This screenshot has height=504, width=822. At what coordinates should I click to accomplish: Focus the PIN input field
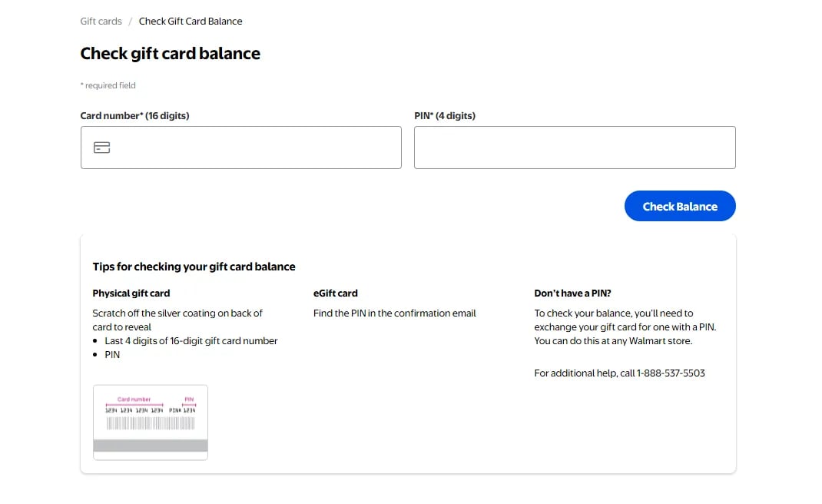(575, 148)
